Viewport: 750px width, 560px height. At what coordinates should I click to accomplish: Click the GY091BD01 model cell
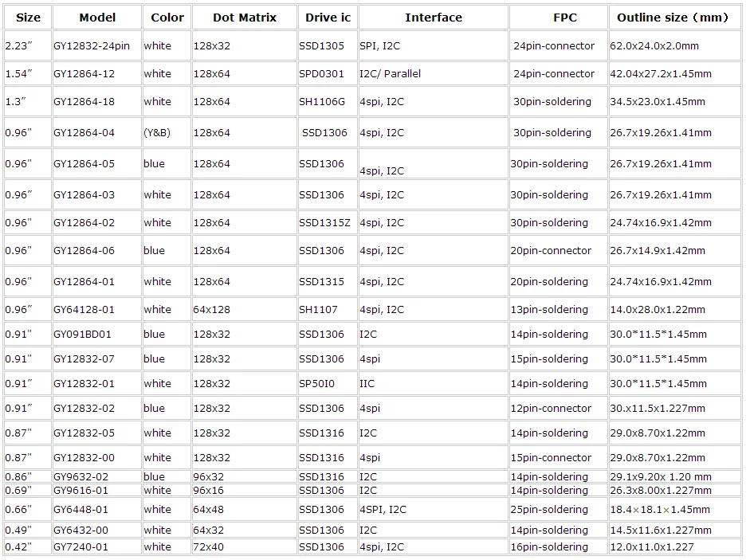[x=82, y=335]
